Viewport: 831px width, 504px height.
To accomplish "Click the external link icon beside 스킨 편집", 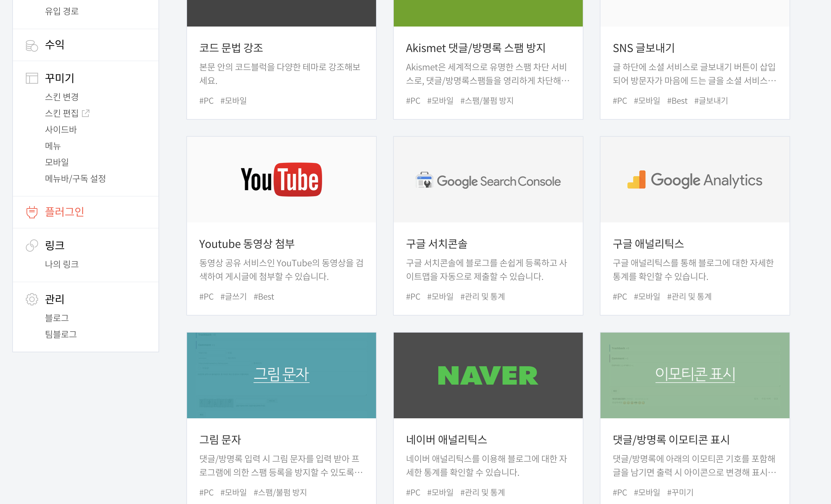I will pos(86,113).
